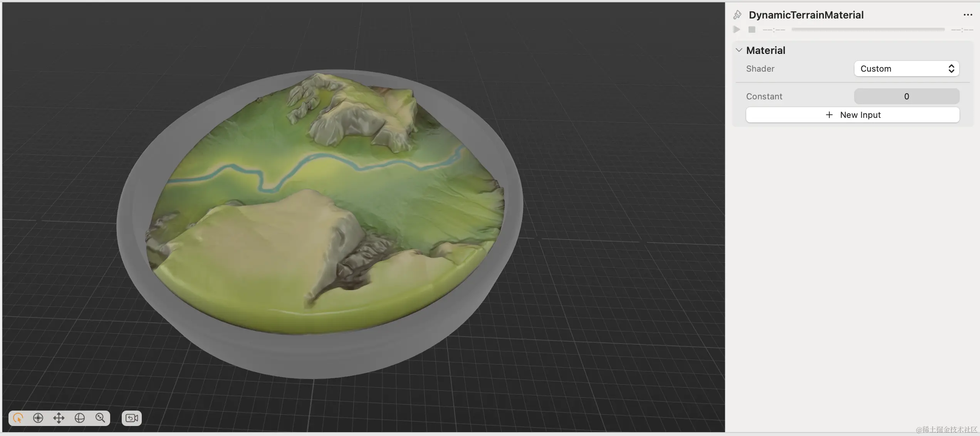Add a New Input to material
Screen dimensions: 980x436
(852, 115)
